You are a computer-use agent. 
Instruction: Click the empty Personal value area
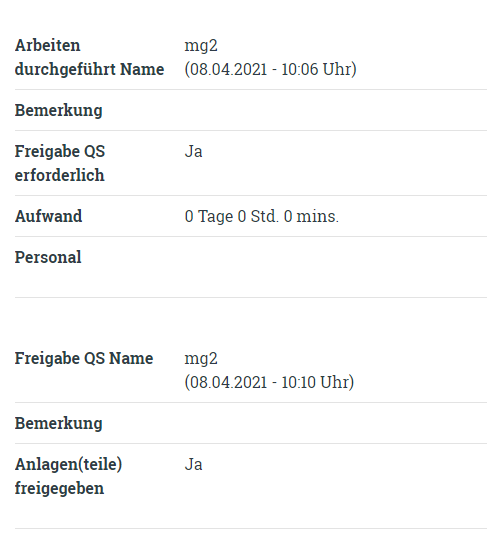(x=335, y=267)
